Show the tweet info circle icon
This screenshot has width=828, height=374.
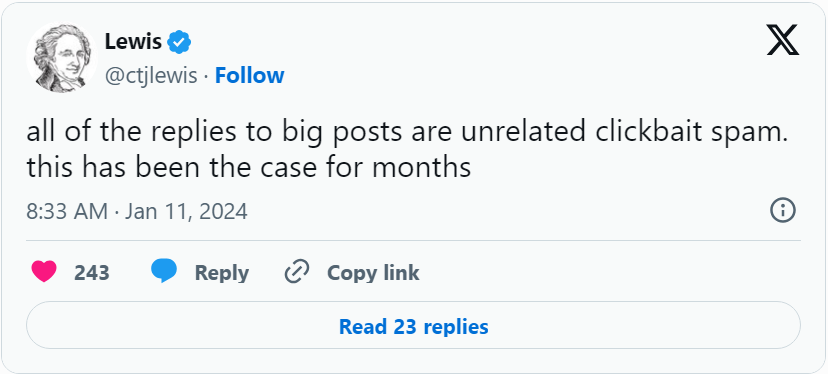click(x=783, y=211)
